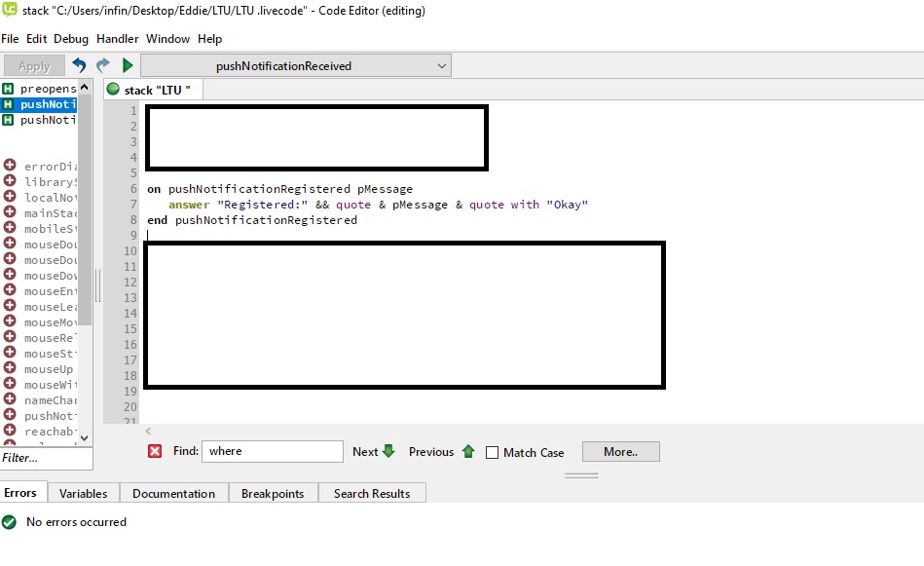Select the preopenstack handler icon in list
Viewport: 924px width, 566px height.
(x=8, y=89)
